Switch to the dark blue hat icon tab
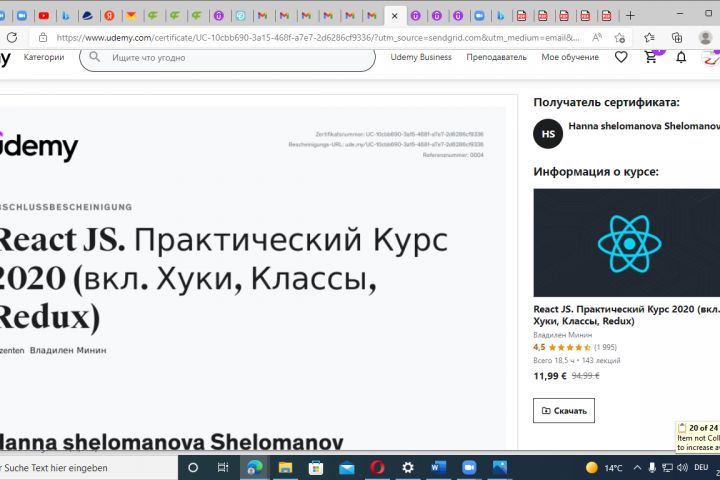The width and height of the screenshot is (720, 480). (x=87, y=16)
